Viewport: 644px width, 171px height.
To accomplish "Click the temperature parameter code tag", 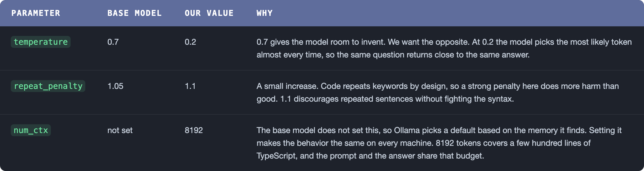I will 41,42.
